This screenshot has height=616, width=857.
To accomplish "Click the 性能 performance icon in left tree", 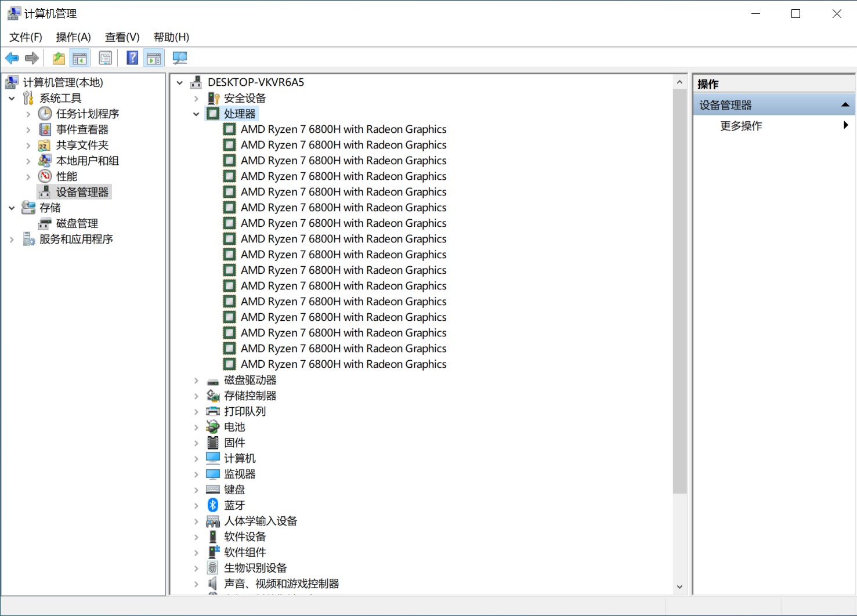I will point(45,176).
